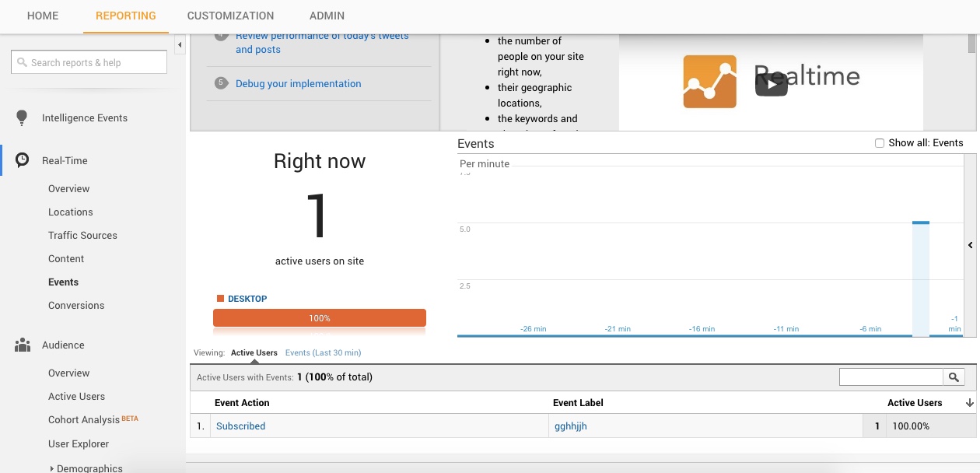Click the Real-Time clock icon
This screenshot has height=473, width=980.
tap(23, 160)
